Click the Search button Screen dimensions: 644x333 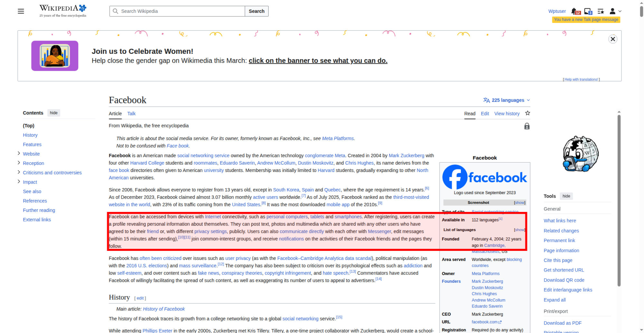click(256, 11)
